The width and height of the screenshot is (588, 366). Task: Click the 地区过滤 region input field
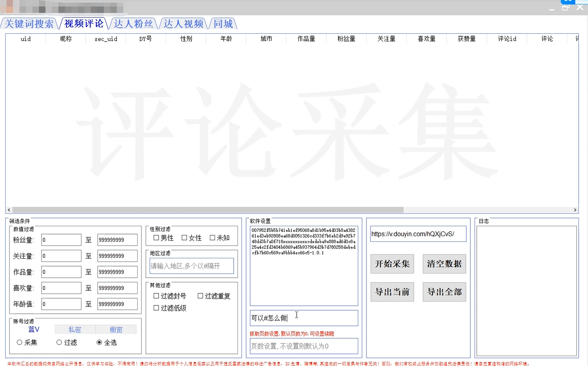pyautogui.click(x=191, y=266)
